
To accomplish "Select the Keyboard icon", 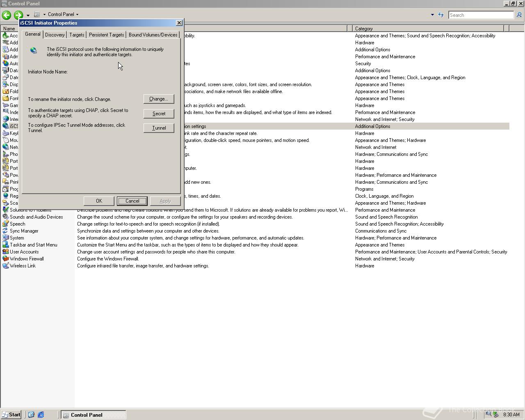I will click(x=5, y=133).
